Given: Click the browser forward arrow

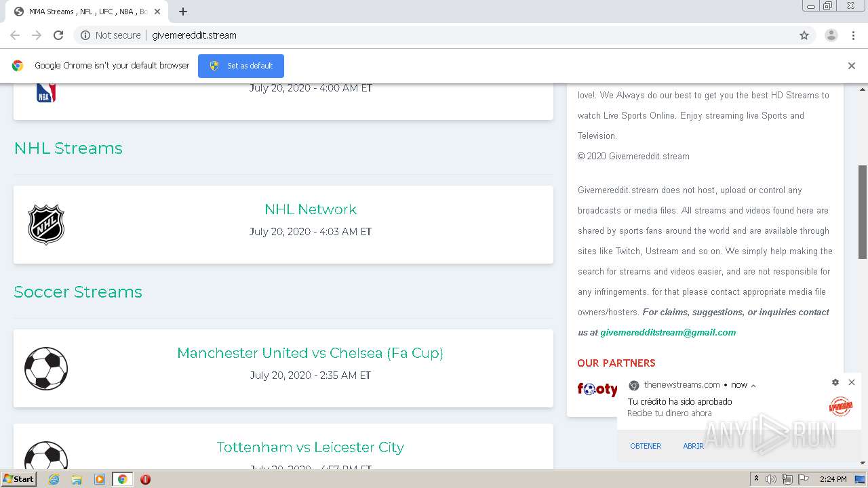Looking at the screenshot, I should pos(37,35).
